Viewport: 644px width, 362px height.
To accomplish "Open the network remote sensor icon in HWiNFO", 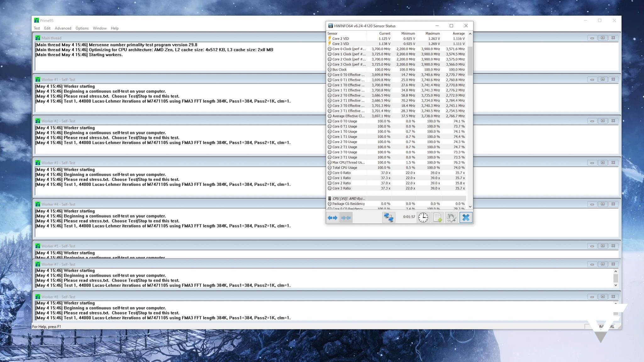I will point(389,217).
